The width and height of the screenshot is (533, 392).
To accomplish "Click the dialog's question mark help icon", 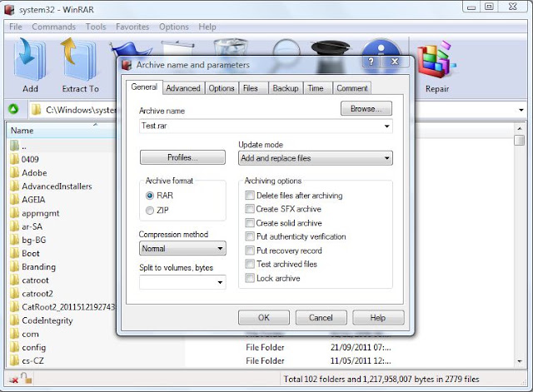I will (371, 62).
